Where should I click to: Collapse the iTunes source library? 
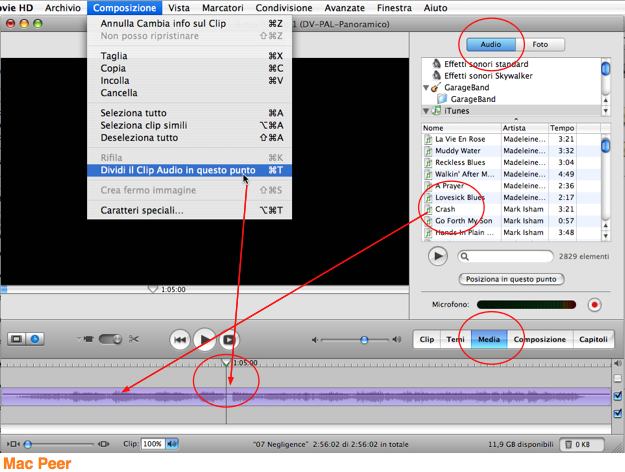(426, 111)
